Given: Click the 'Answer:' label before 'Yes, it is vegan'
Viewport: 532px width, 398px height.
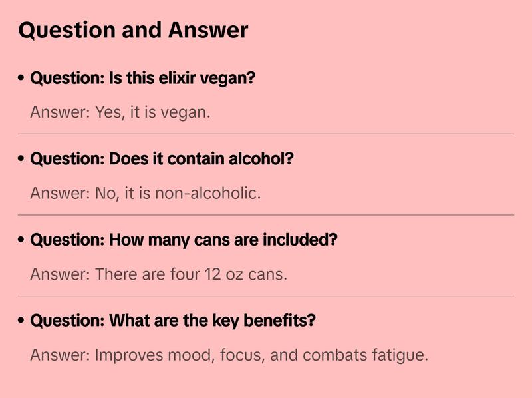Looking at the screenshot, I should tap(60, 112).
